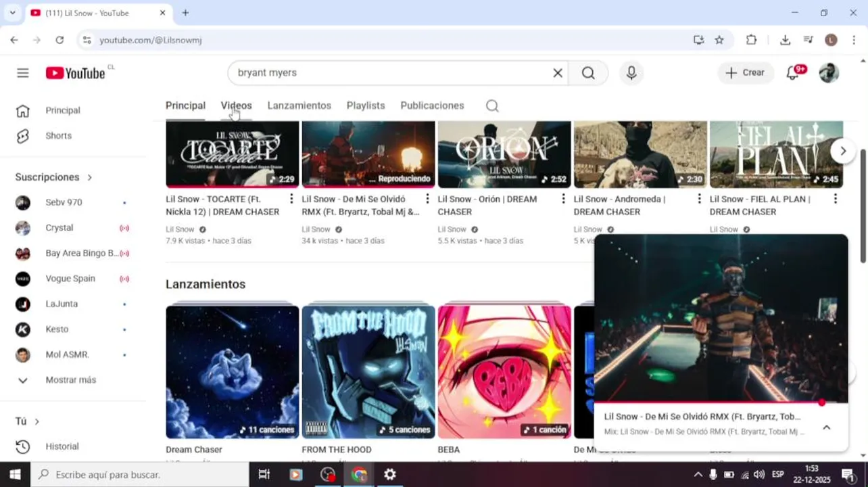Go to the YouTube logo home
The height and width of the screenshot is (487, 868).
[76, 73]
